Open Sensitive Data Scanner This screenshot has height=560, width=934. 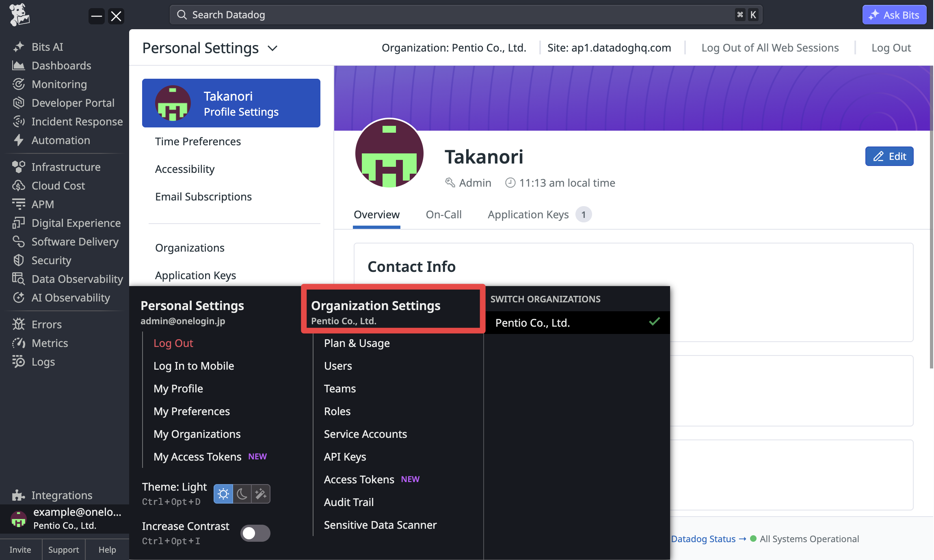coord(380,525)
